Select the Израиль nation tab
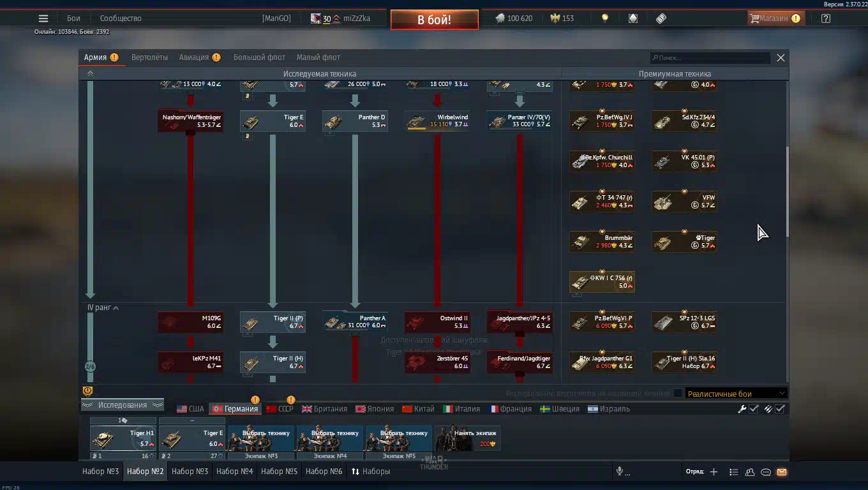 pos(609,409)
